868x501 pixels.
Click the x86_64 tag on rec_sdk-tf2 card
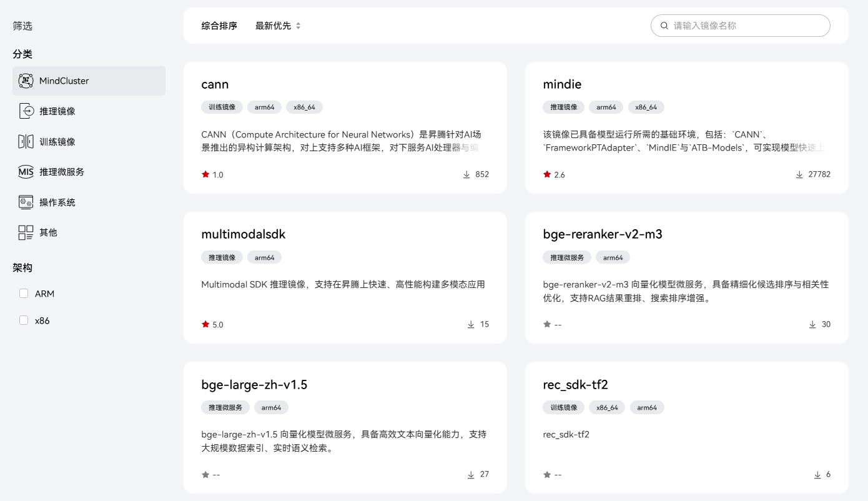[x=607, y=407]
